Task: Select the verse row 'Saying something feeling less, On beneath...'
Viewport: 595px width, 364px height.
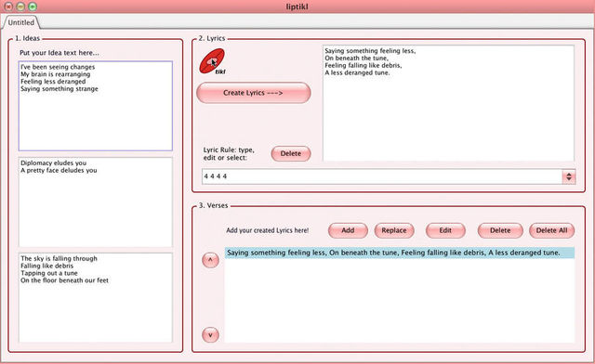Action: click(400, 253)
